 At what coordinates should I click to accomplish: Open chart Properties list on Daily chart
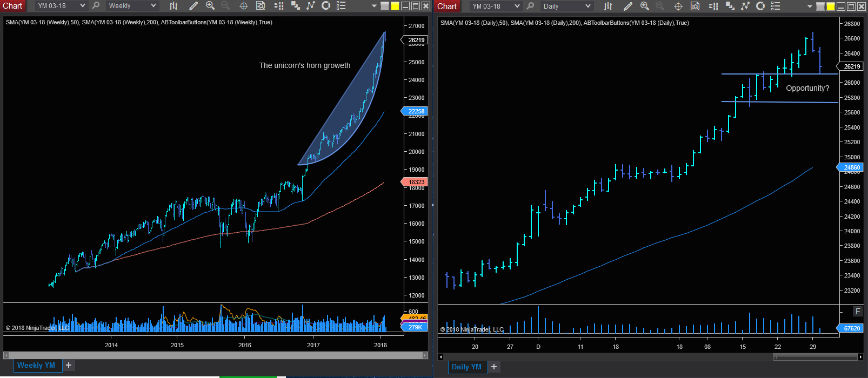(776, 6)
